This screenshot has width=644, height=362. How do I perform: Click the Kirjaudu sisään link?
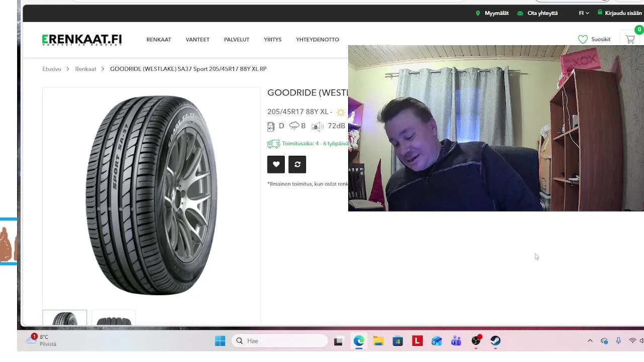[x=623, y=13]
